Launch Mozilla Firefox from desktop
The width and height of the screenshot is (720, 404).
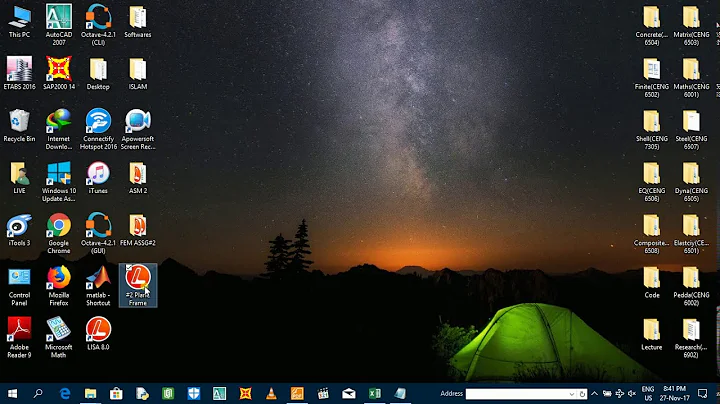(x=59, y=286)
